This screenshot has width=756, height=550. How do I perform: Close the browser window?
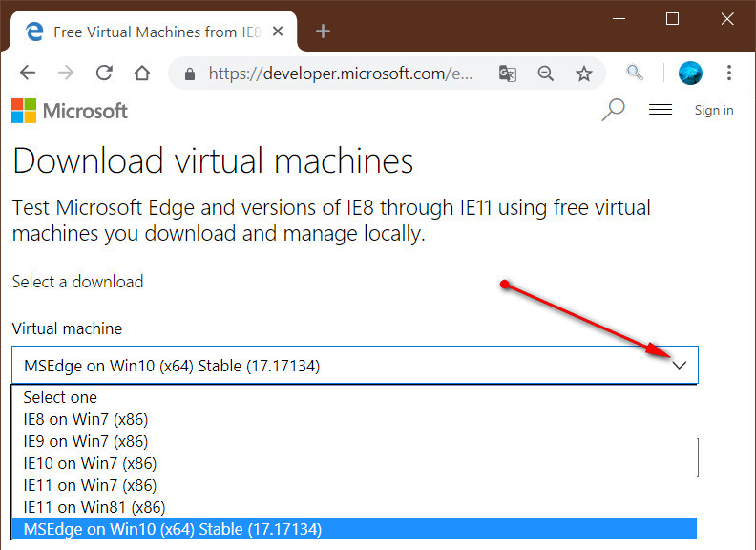(727, 19)
